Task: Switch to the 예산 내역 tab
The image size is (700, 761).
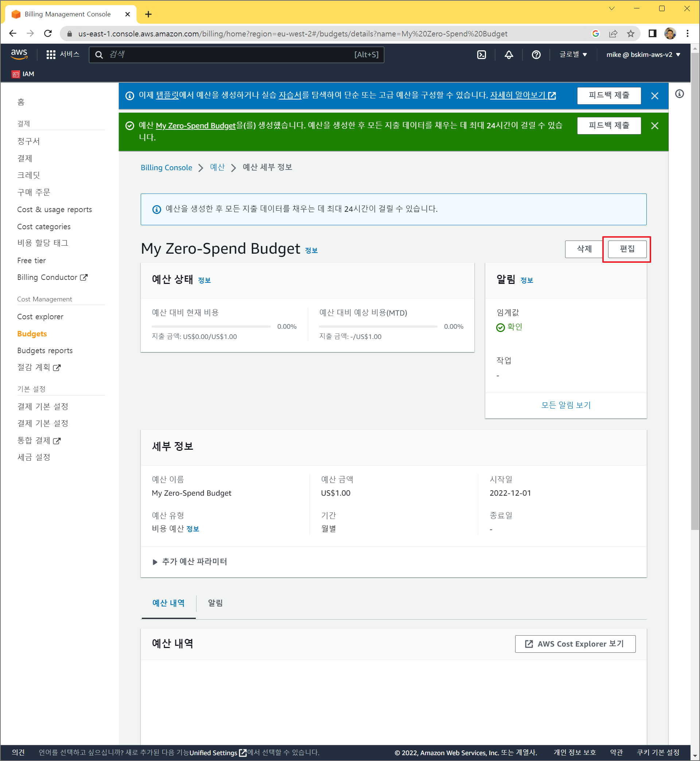Action: (x=168, y=603)
